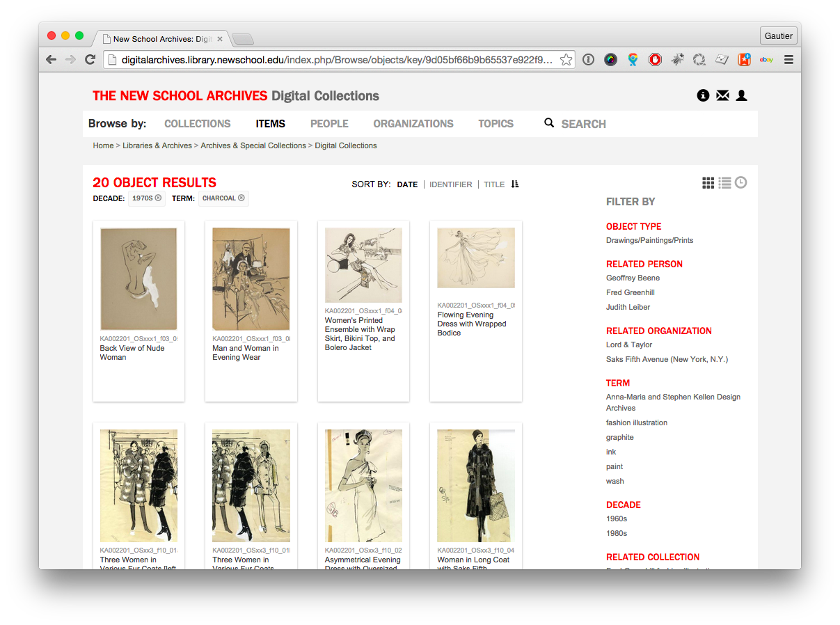Open Libraries & Archives breadcrumb link
Image resolution: width=840 pixels, height=625 pixels.
point(157,145)
